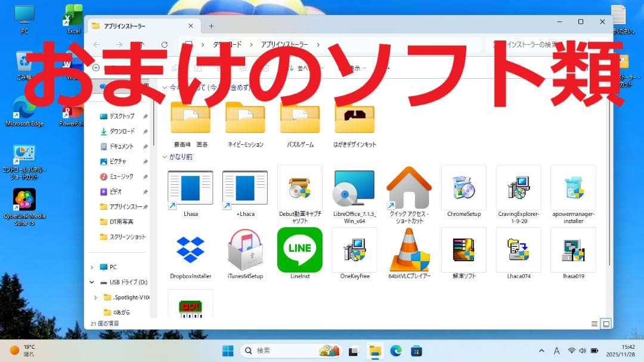Select the 64bitVLCプレイヤー installer

click(409, 250)
